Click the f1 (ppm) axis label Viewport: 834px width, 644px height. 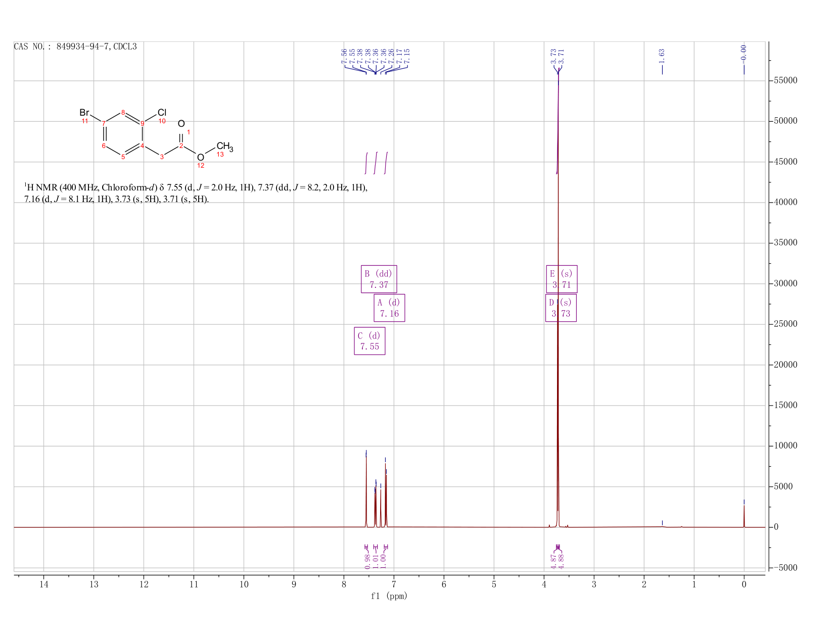[389, 596]
